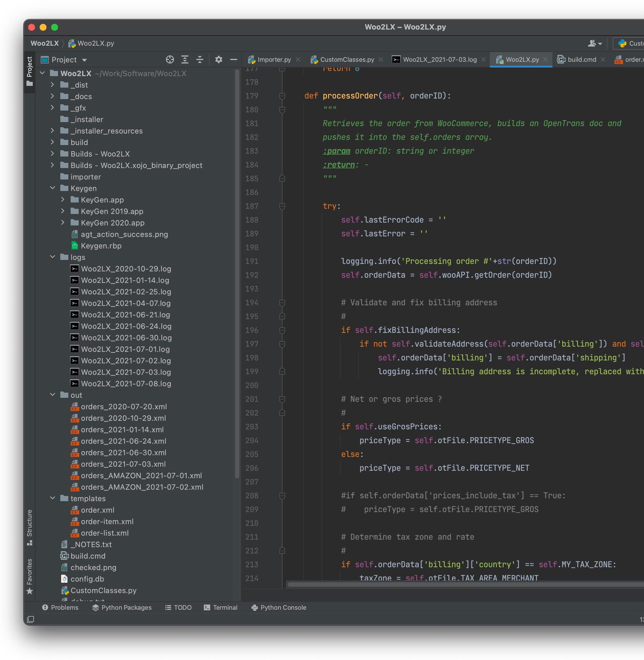This screenshot has width=644, height=660.
Task: Click the editor horizontal scrollbar
Action: [x=465, y=584]
